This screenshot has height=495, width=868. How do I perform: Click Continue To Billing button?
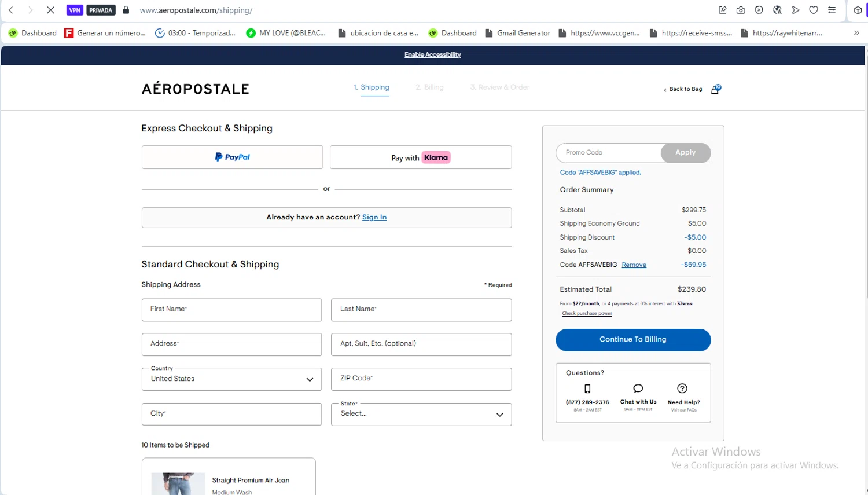click(x=633, y=340)
